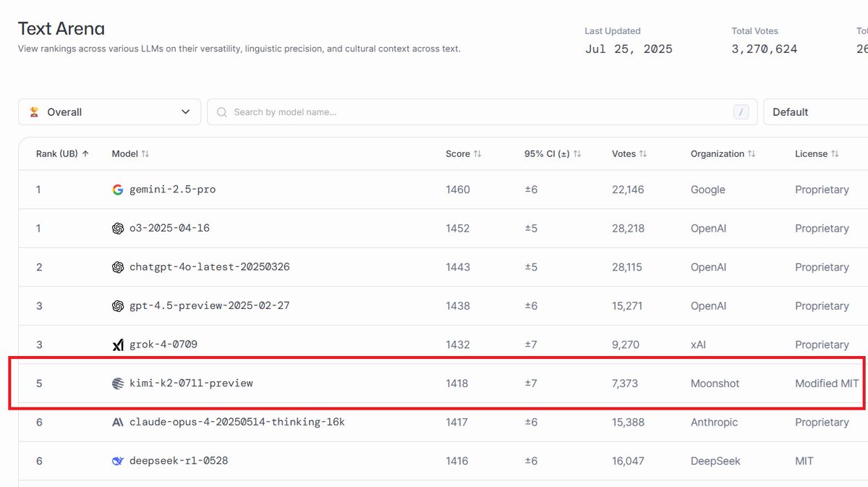The width and height of the screenshot is (868, 487).
Task: Click the Modified MIT license cell
Action: (827, 384)
